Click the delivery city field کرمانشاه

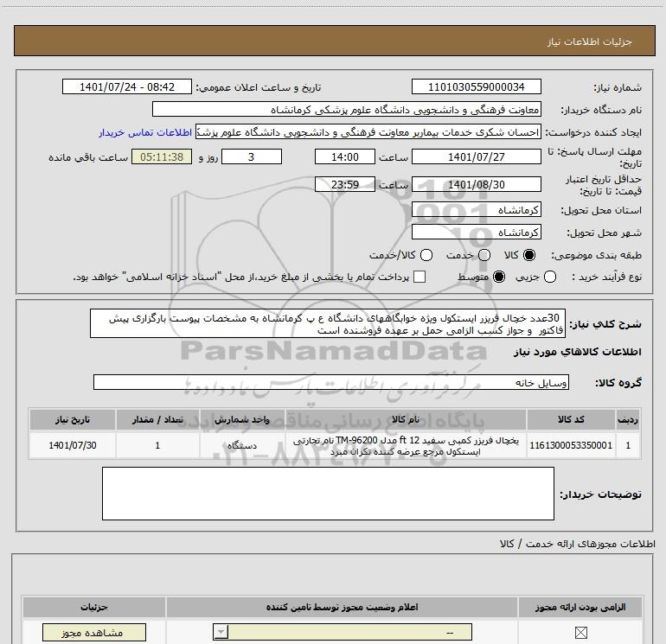click(x=476, y=233)
